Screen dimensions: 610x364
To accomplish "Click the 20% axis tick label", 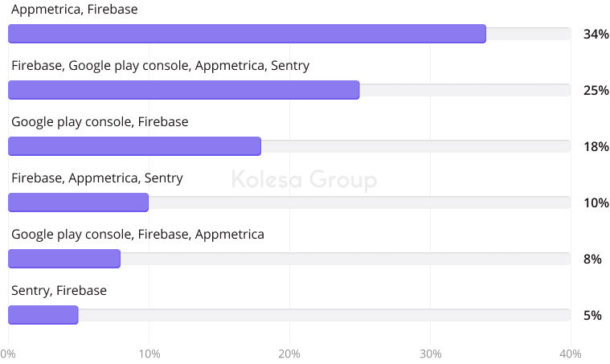I will (289, 354).
